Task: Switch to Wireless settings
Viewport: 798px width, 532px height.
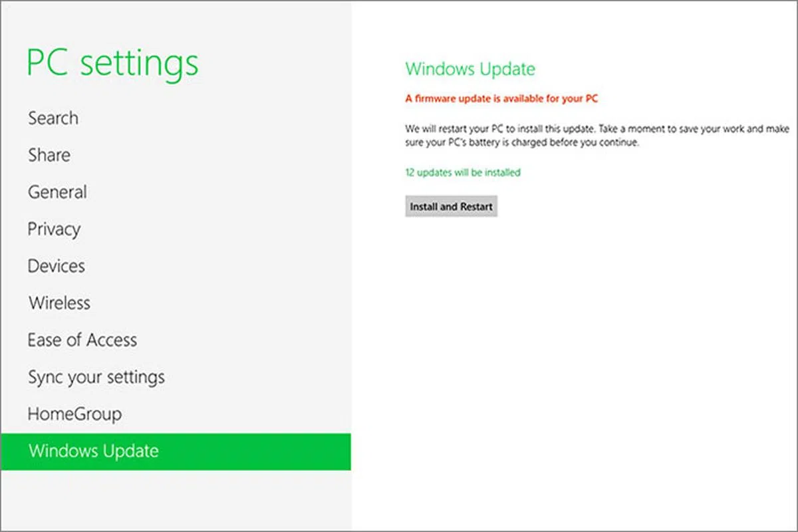Action: 59,303
